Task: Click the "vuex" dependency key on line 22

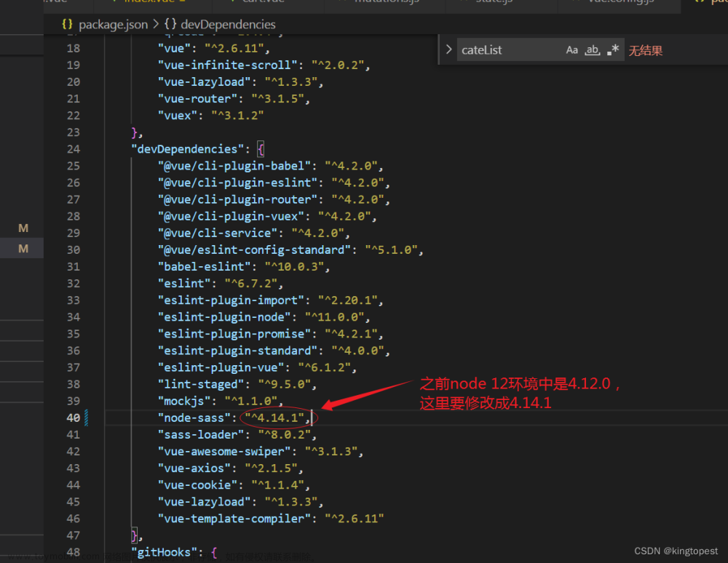Action: [x=178, y=116]
